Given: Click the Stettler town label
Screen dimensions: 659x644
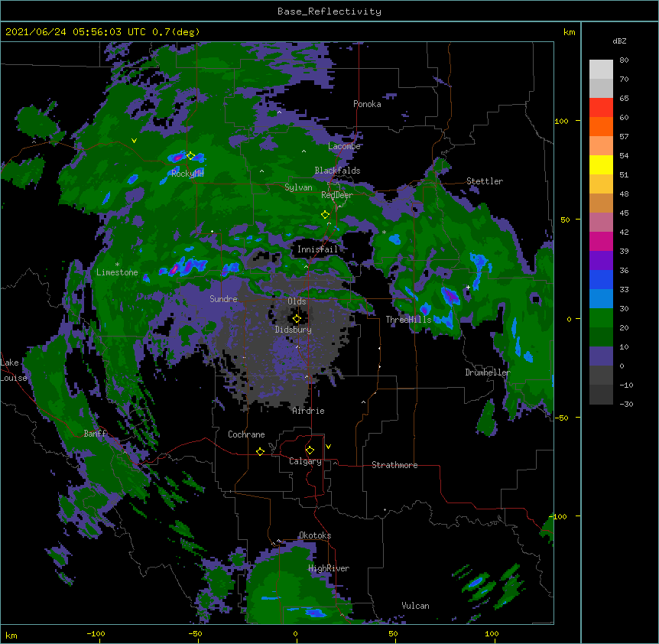Looking at the screenshot, I should tap(485, 181).
